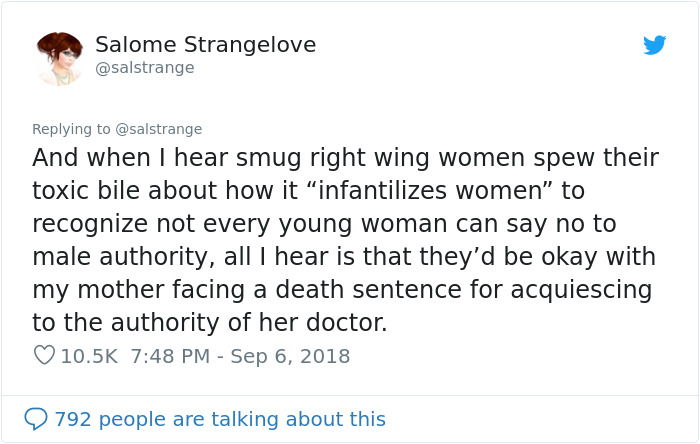Viewport: 700px width, 444px height.
Task: Like the tweet with the heart icon
Action: coord(44,355)
